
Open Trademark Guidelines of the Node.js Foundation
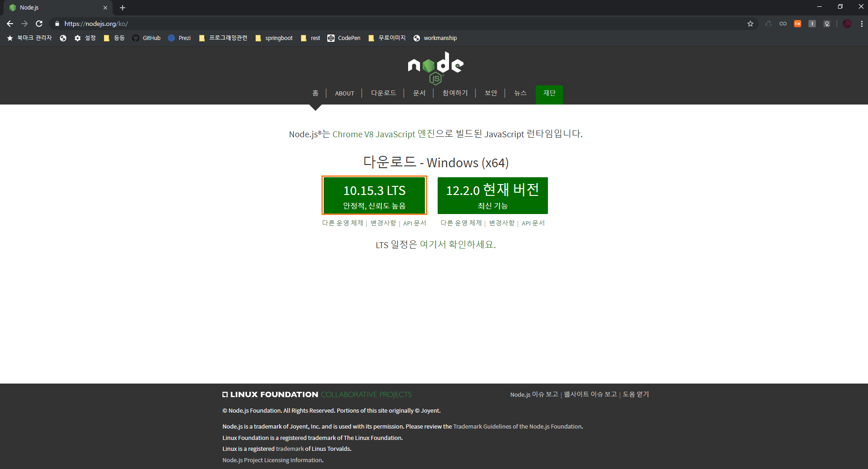[517, 427]
